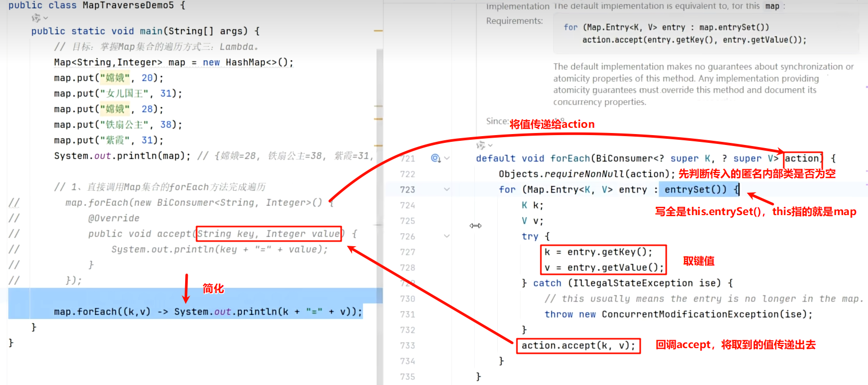
Task: Click the 'K k;' declaration on line 724
Action: (533, 205)
